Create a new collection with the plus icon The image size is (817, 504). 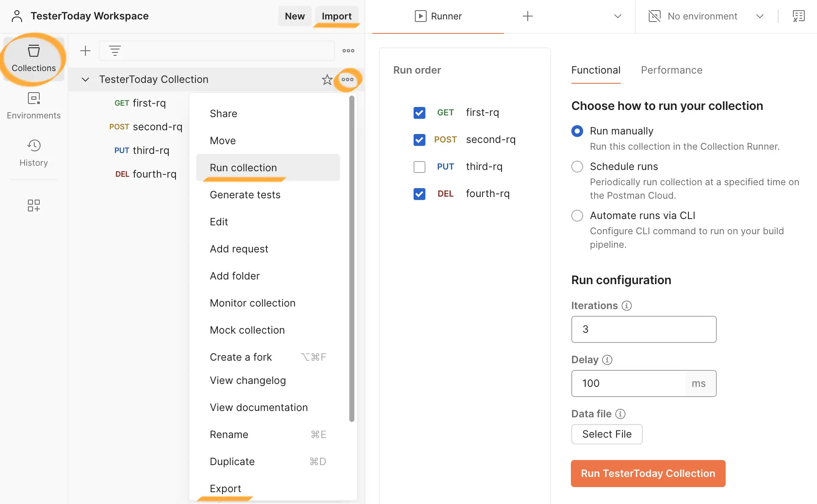(85, 50)
